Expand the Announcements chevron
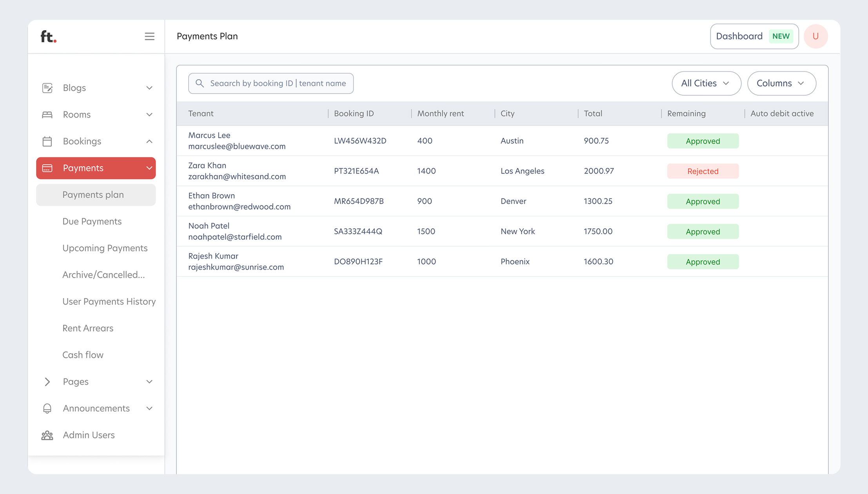The width and height of the screenshot is (868, 494). click(x=149, y=409)
